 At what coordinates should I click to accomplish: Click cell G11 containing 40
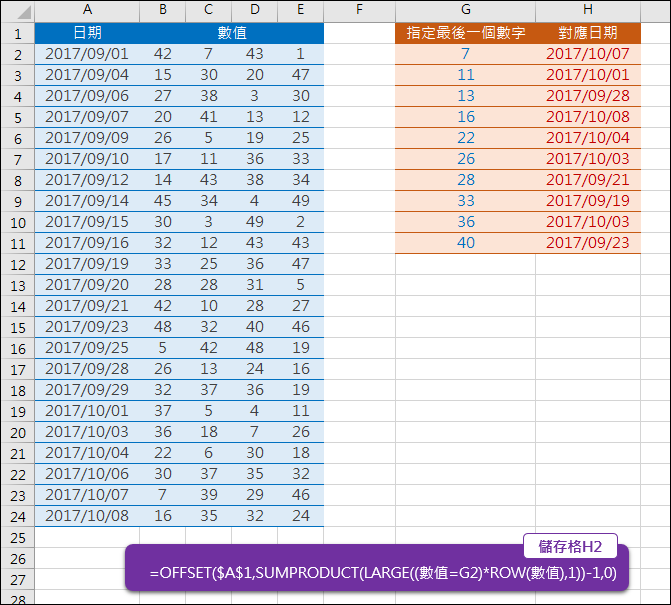pos(466,243)
